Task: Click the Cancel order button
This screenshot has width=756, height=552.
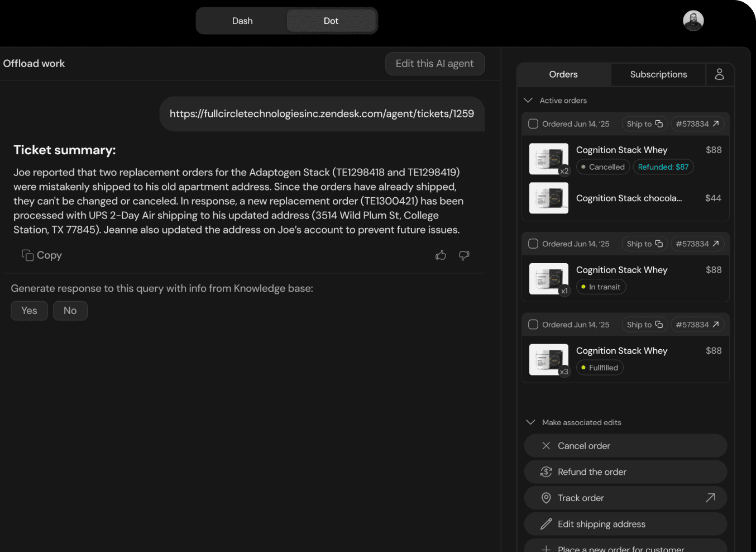Action: click(625, 446)
